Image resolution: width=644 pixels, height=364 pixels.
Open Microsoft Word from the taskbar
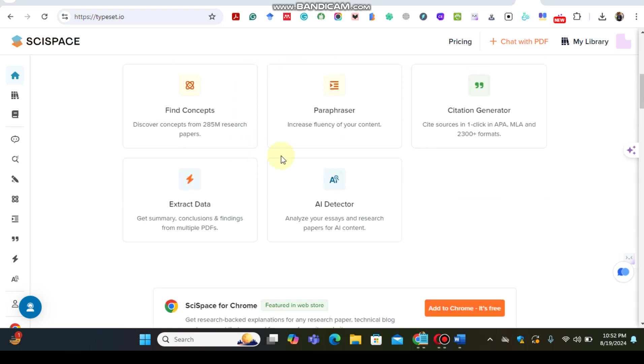(459, 339)
